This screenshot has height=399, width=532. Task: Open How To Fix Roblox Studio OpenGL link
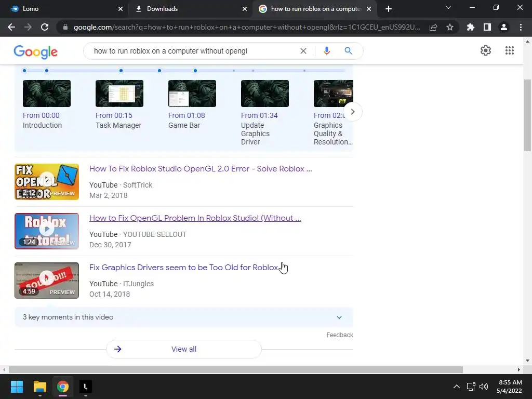(201, 169)
